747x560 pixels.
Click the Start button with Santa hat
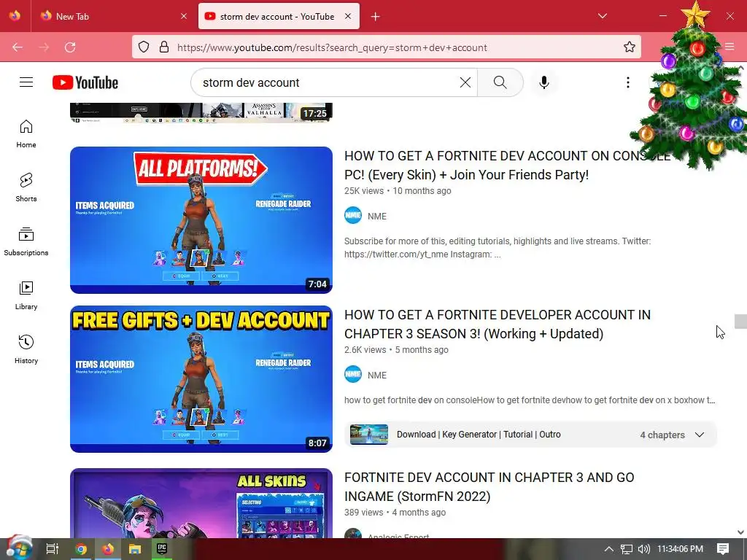18,548
